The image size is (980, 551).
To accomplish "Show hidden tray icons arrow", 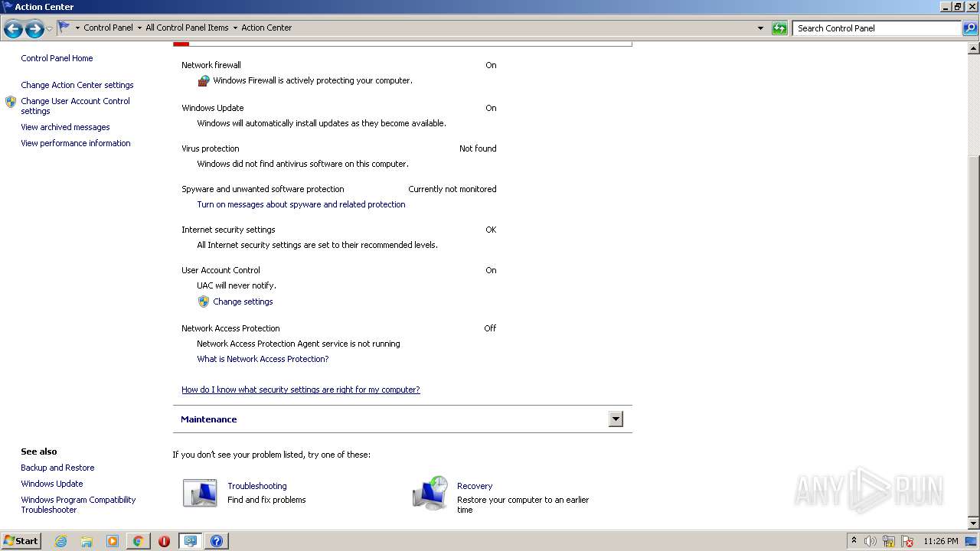I will coord(854,541).
